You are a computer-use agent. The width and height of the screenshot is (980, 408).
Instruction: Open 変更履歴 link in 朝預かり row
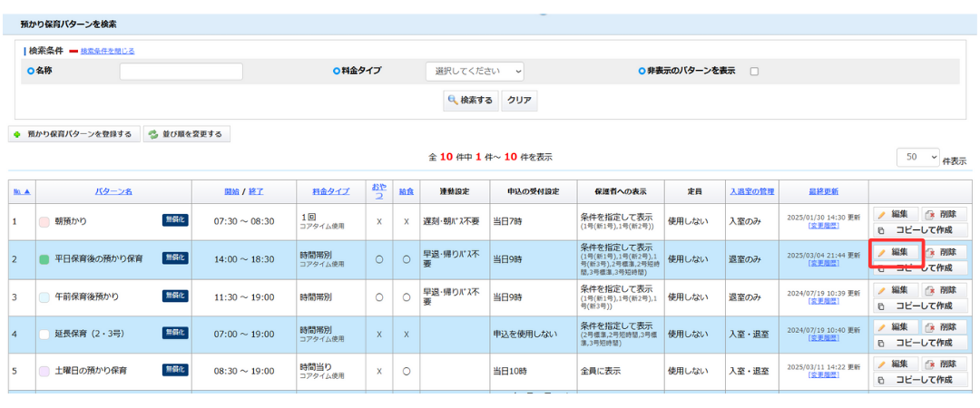point(823,226)
